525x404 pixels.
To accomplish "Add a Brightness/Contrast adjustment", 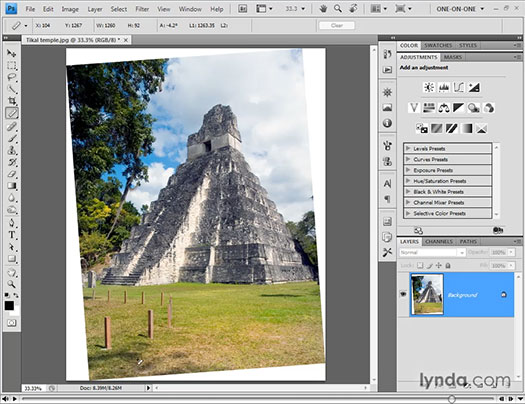I will click(x=429, y=87).
